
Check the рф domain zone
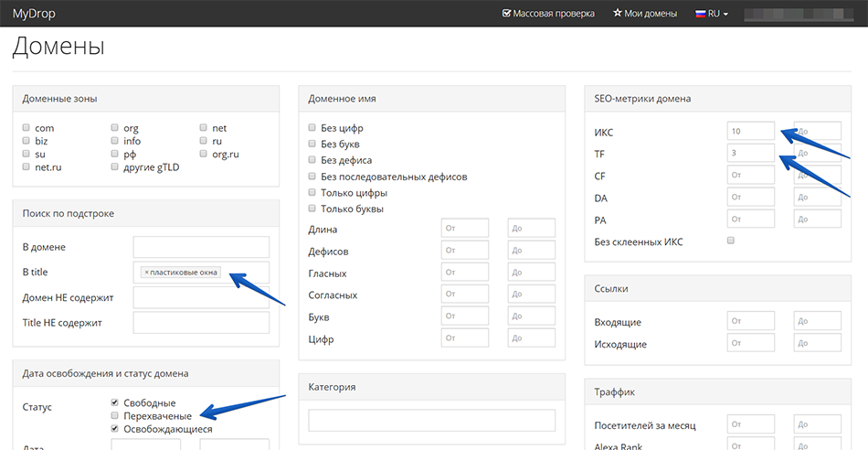[x=114, y=154]
